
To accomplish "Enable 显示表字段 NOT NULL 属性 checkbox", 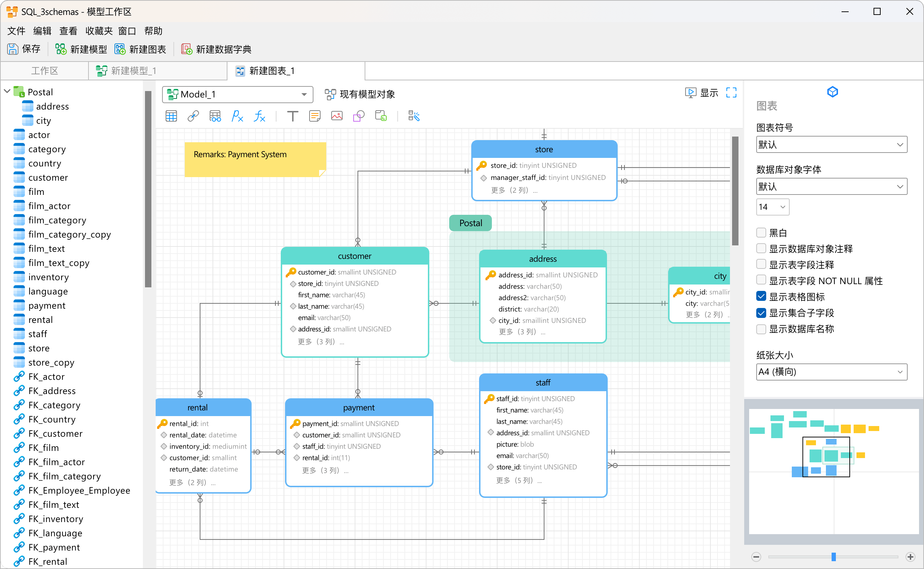I will [x=761, y=280].
